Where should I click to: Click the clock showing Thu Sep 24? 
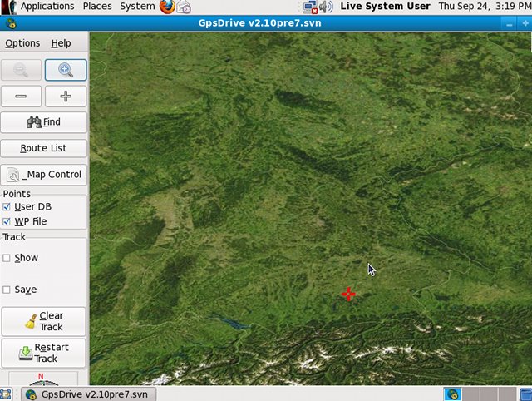(485, 6)
